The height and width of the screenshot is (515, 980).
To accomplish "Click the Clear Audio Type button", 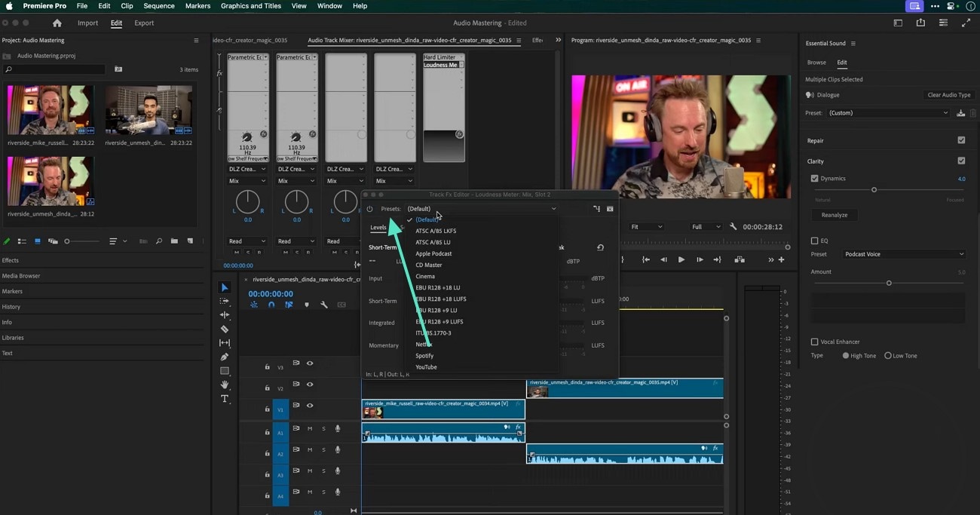I will (x=948, y=95).
